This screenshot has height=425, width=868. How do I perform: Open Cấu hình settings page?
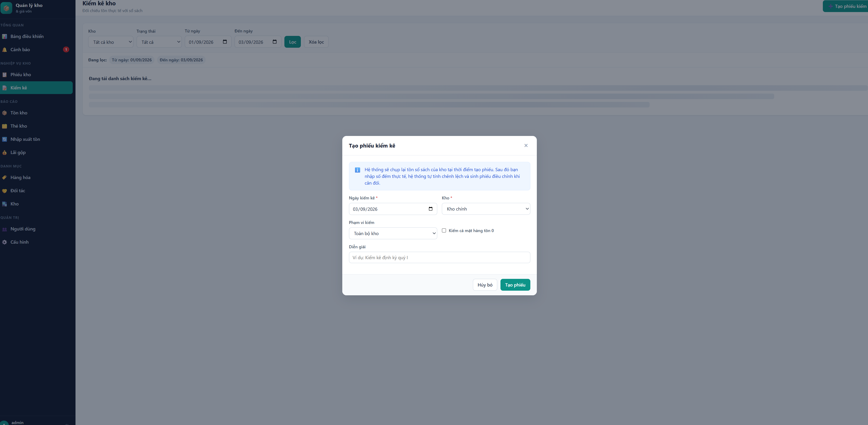click(36, 242)
